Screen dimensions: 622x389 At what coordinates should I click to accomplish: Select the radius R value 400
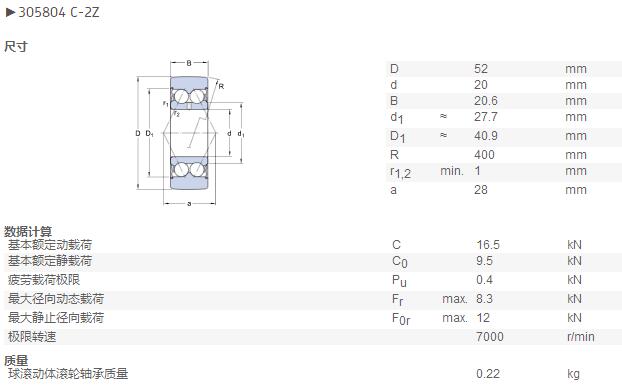tap(484, 155)
